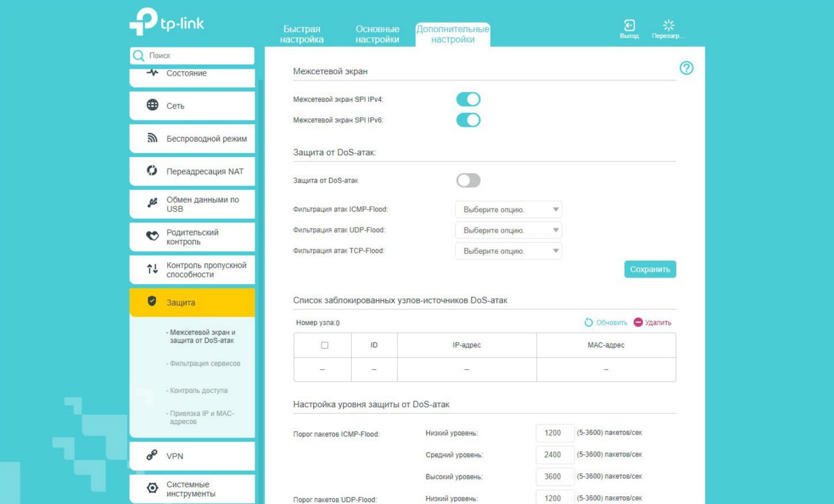Click the Reboot (Перезагр...) icon
Viewport: 834px width, 504px height.
(x=668, y=26)
